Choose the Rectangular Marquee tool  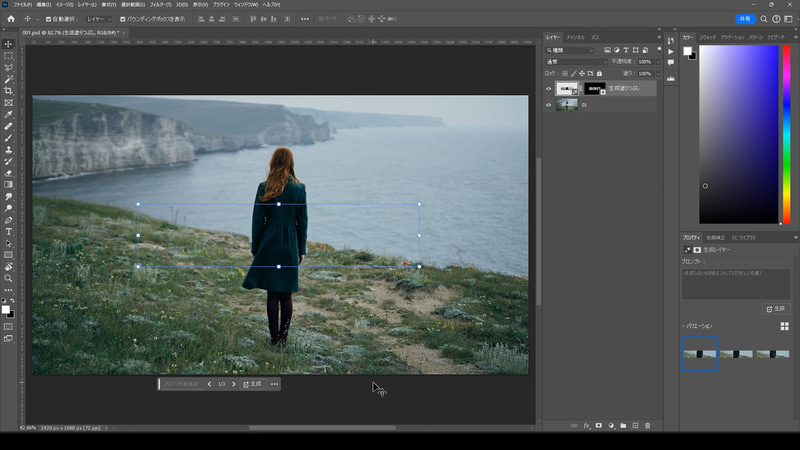click(x=9, y=56)
